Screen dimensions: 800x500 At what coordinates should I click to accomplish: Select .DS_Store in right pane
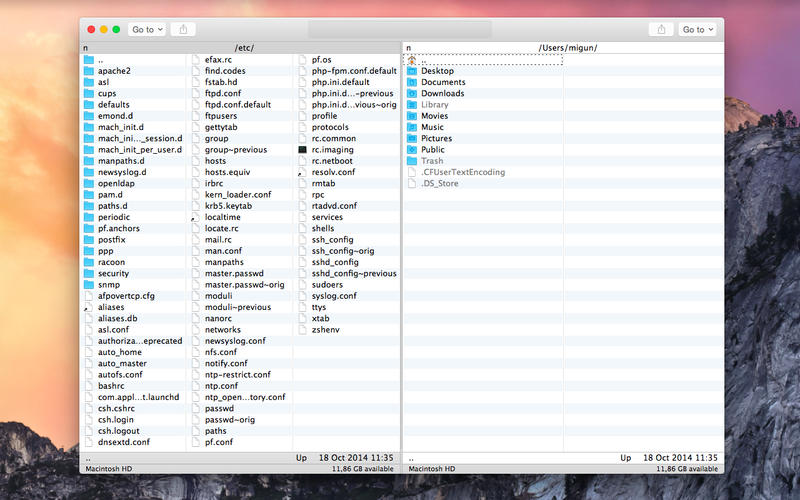tap(439, 183)
